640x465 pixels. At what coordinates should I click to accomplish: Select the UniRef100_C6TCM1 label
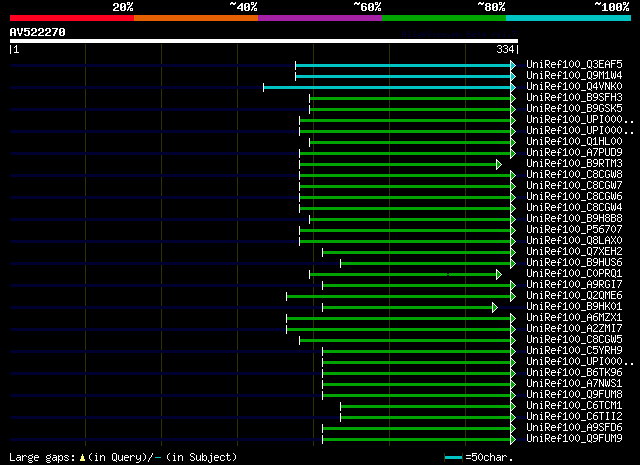(x=574, y=406)
